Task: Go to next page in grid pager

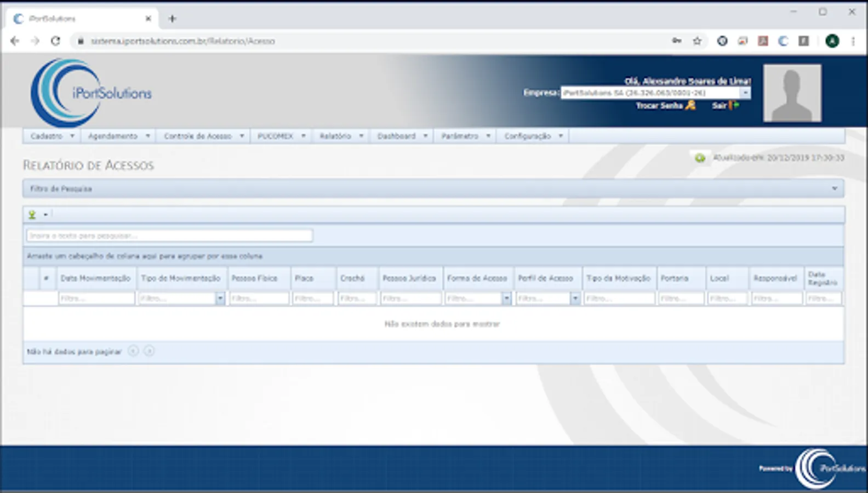Action: pyautogui.click(x=149, y=351)
